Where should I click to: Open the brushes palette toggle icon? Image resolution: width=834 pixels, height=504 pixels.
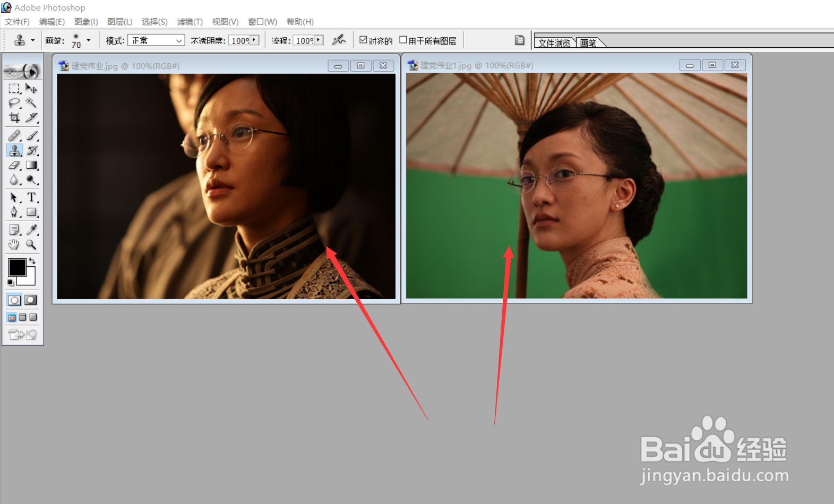pos(519,40)
